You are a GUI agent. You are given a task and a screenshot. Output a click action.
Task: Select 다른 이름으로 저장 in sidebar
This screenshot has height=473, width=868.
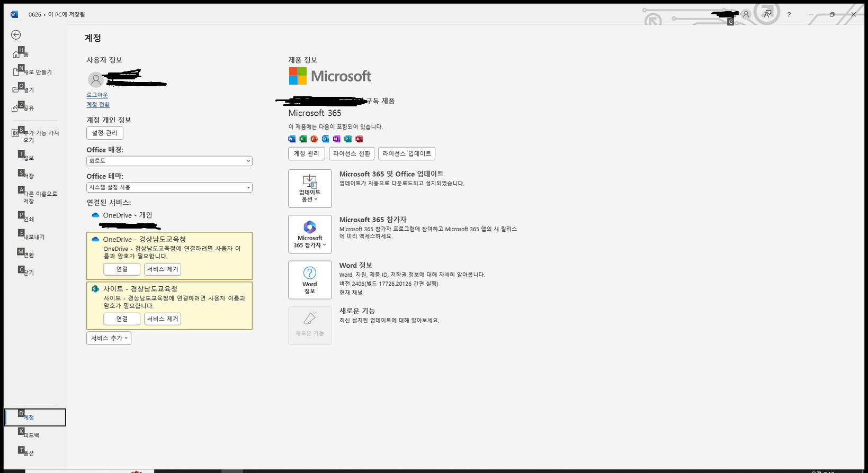click(35, 197)
